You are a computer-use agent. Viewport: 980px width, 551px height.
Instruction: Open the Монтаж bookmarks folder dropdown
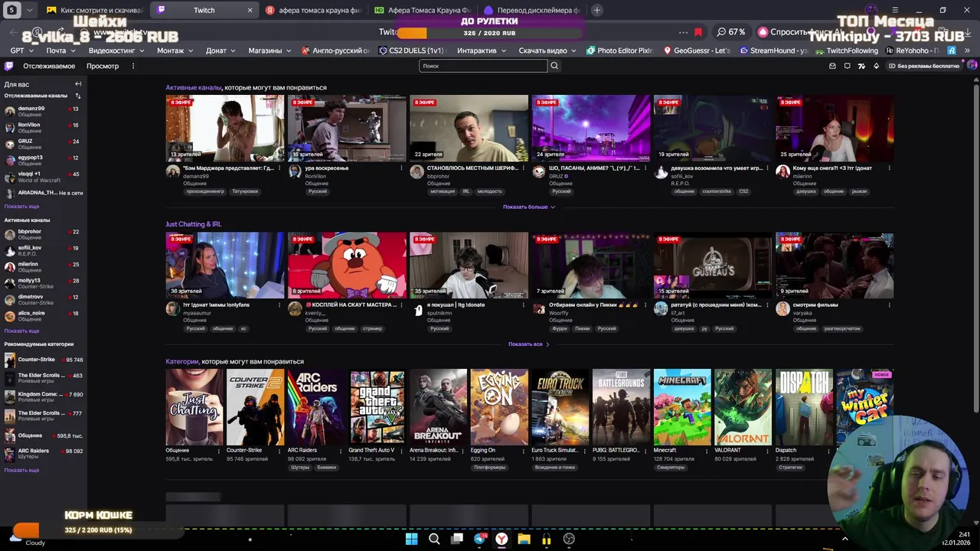coord(175,51)
